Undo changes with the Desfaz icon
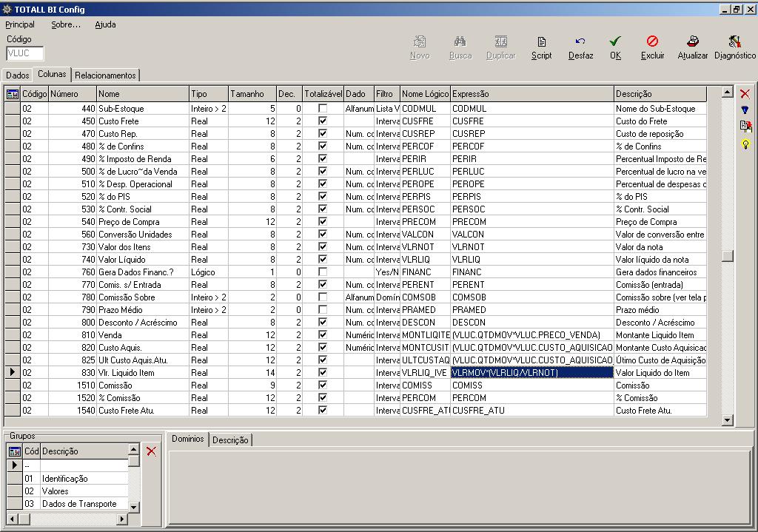The width and height of the screenshot is (758, 532). pyautogui.click(x=580, y=41)
